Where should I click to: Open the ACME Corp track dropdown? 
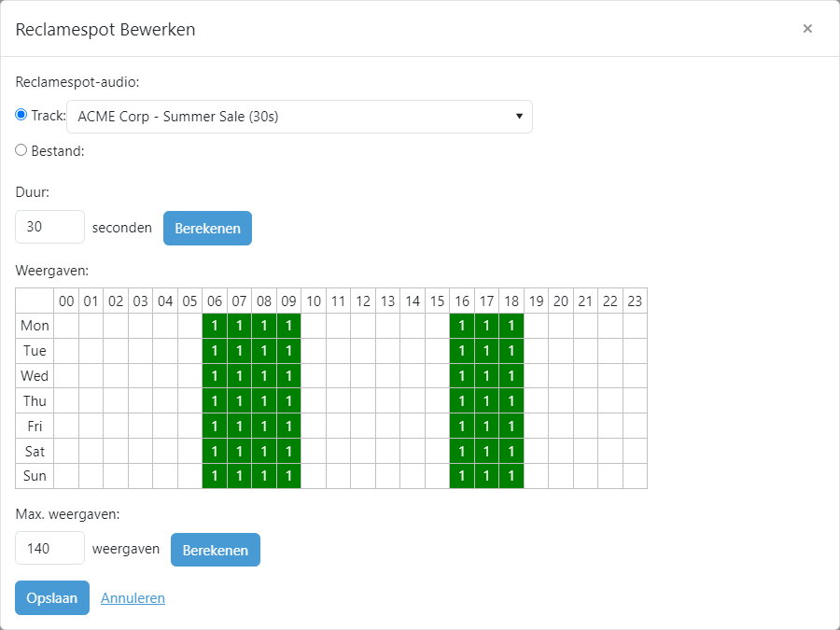point(300,117)
